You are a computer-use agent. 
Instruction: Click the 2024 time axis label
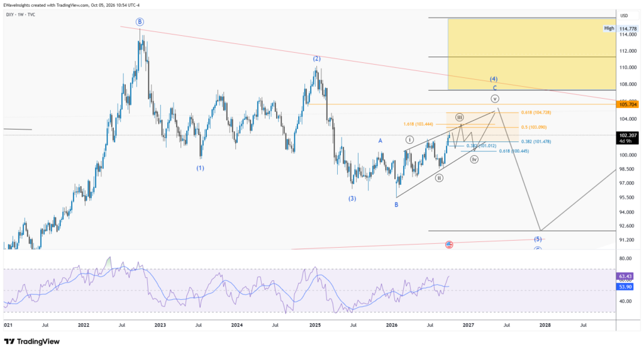237,325
